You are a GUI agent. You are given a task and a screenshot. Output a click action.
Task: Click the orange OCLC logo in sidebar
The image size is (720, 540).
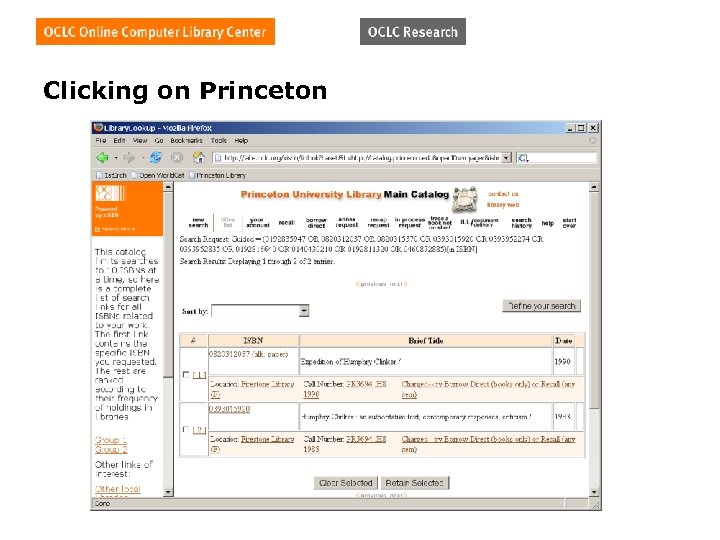pyautogui.click(x=110, y=193)
